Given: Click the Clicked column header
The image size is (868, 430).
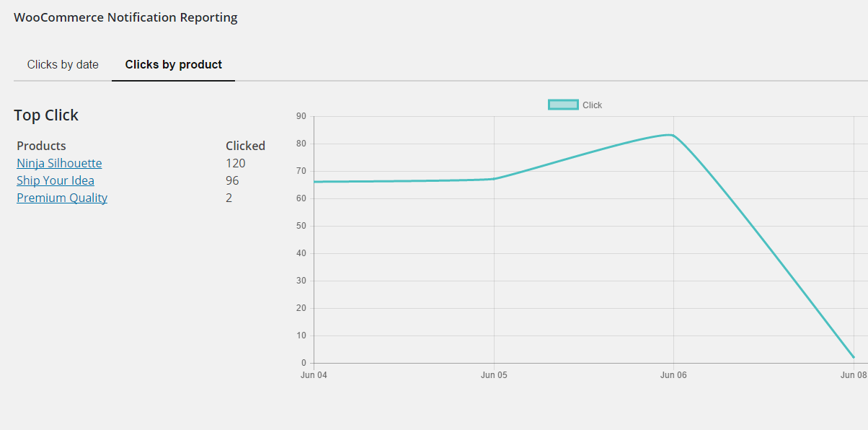Looking at the screenshot, I should pos(245,146).
